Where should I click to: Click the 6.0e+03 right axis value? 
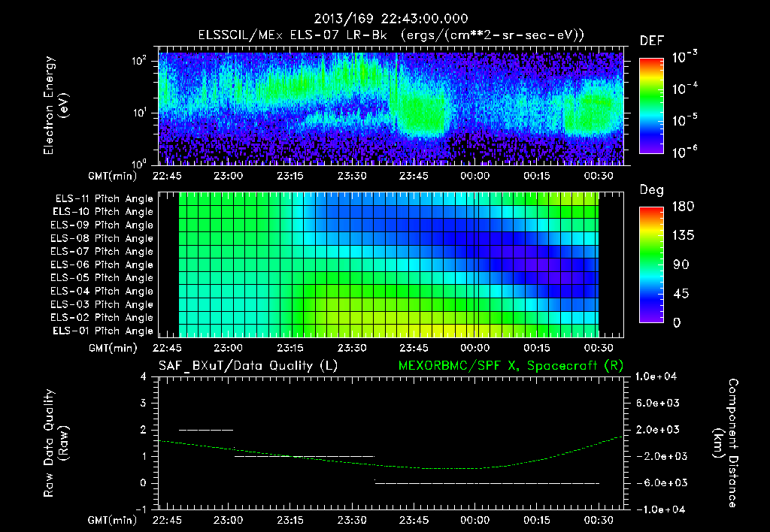658,403
